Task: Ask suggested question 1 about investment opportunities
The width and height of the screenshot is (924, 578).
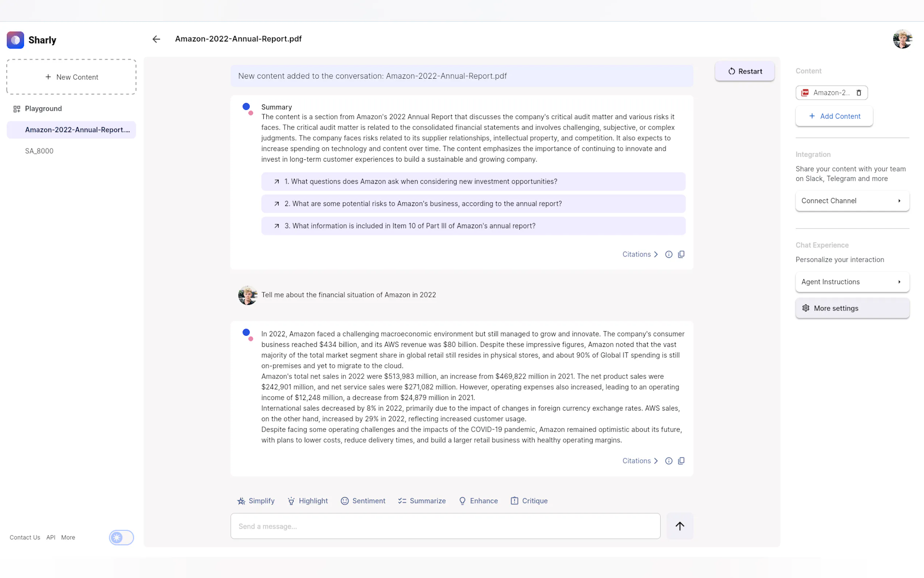Action: (x=473, y=182)
